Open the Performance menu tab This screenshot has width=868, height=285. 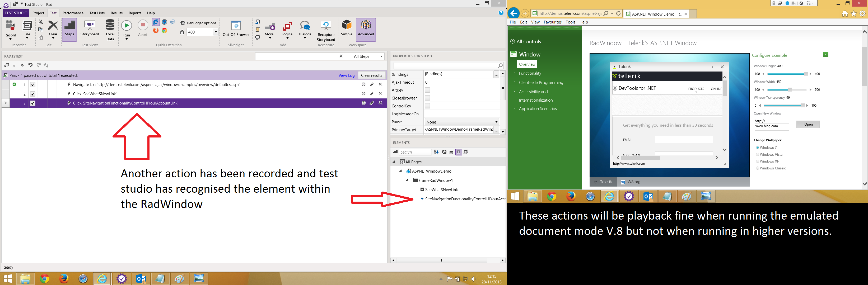[73, 13]
